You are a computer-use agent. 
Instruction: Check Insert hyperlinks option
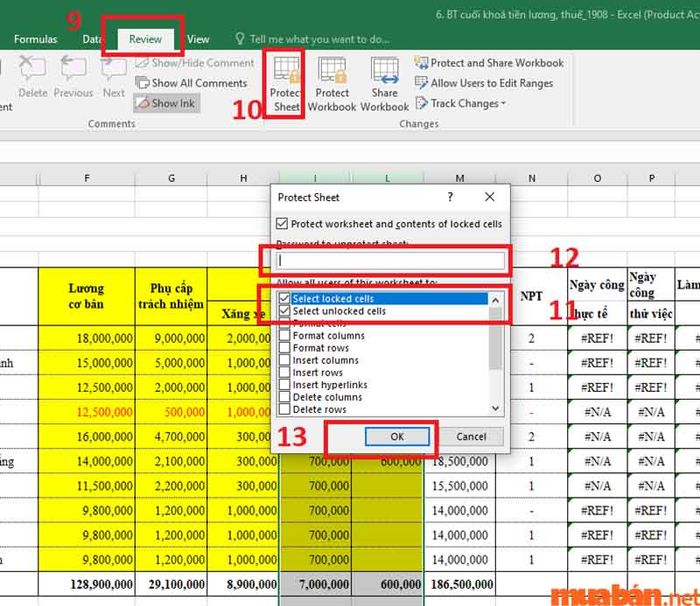(284, 384)
